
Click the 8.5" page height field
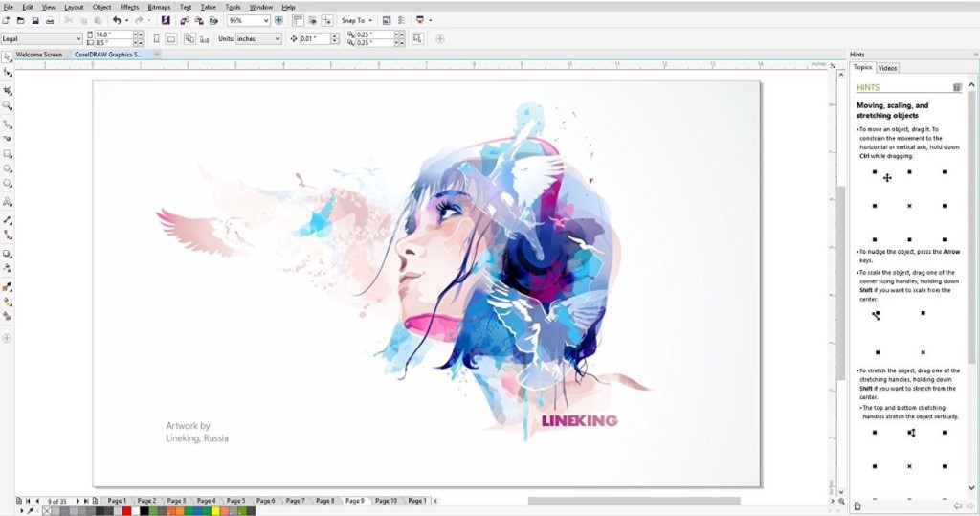[113, 42]
